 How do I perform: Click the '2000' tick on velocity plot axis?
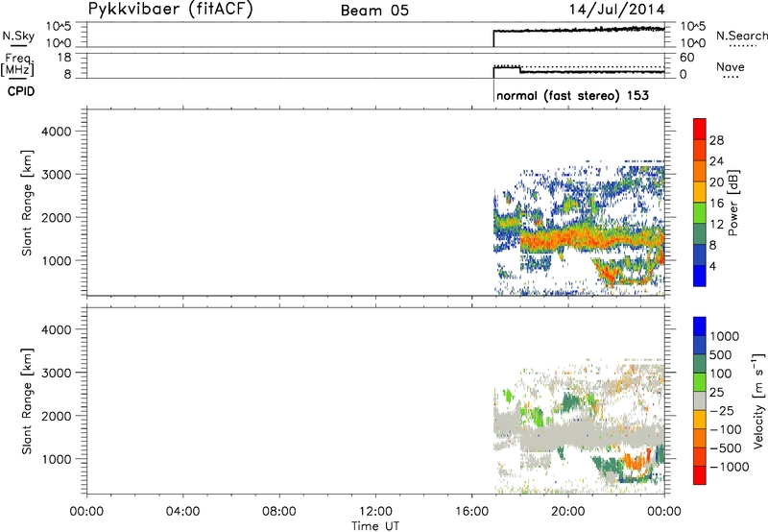(56, 416)
